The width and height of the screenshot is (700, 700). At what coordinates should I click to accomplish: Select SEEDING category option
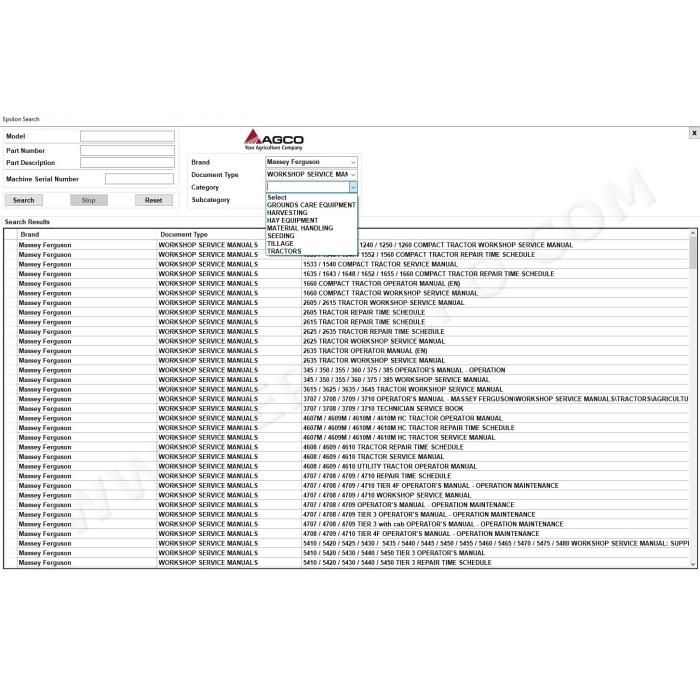click(312, 235)
